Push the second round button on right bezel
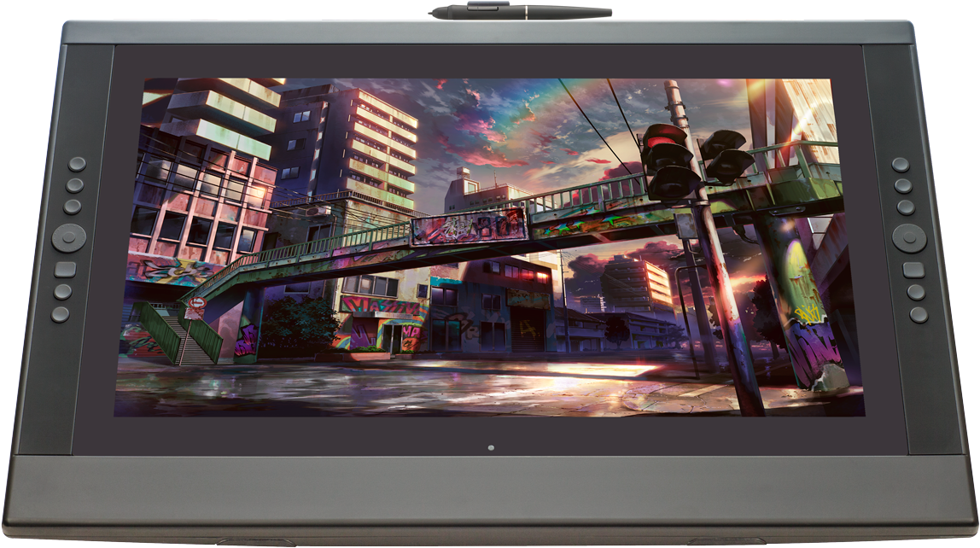 click(x=903, y=185)
